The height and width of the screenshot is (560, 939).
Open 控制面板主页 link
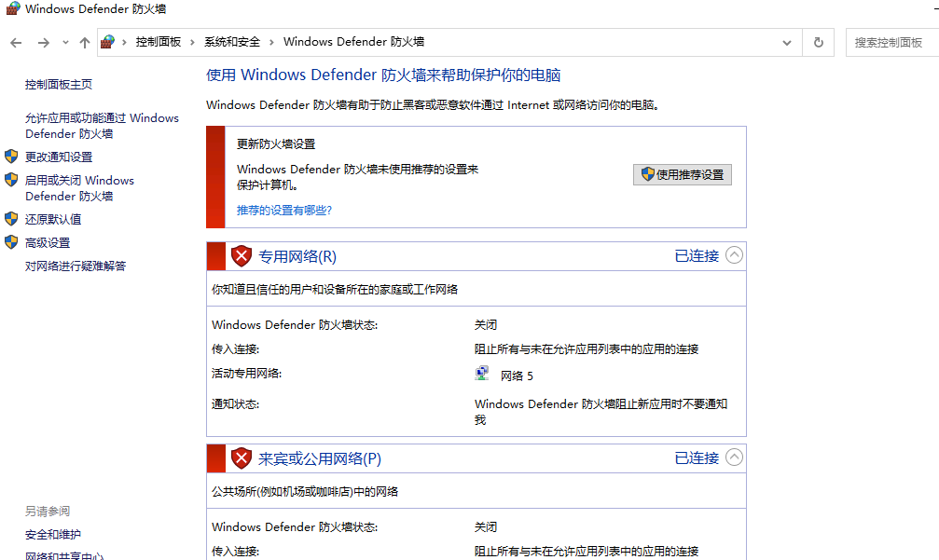pos(59,85)
